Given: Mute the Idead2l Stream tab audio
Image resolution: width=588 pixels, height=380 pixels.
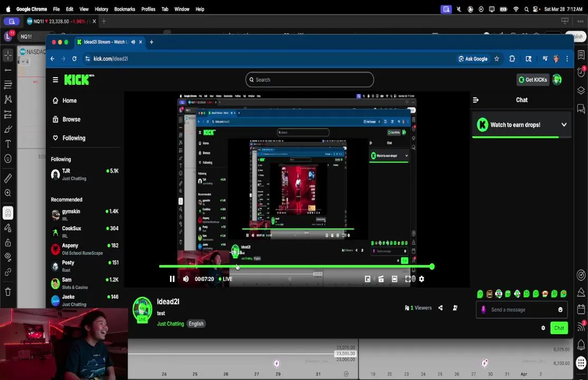Looking at the screenshot, I should click(133, 42).
